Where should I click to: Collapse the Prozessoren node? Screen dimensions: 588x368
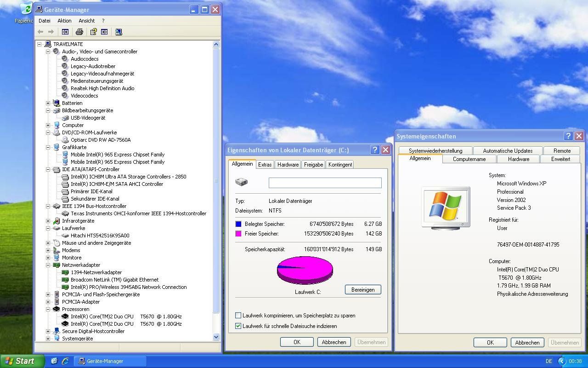coord(48,309)
